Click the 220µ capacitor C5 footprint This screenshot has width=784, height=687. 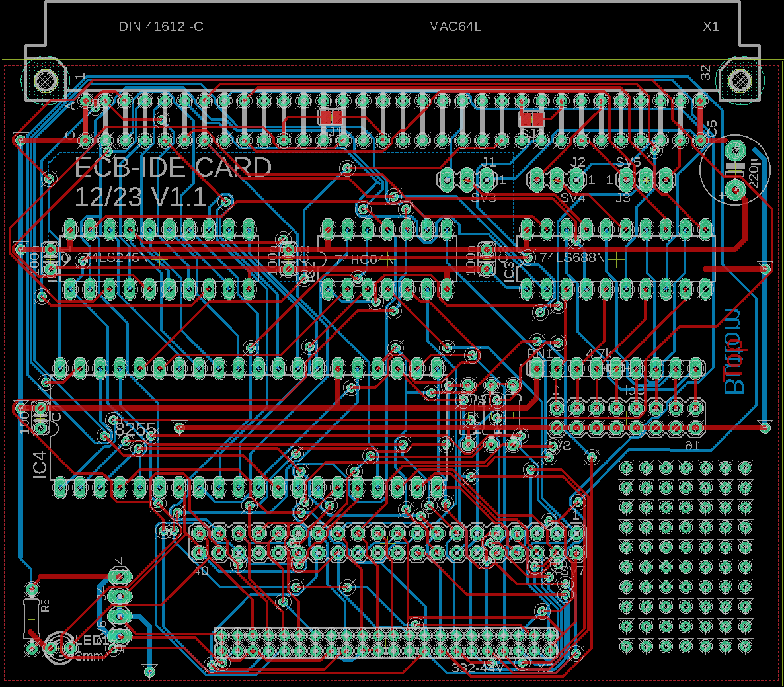pos(734,171)
